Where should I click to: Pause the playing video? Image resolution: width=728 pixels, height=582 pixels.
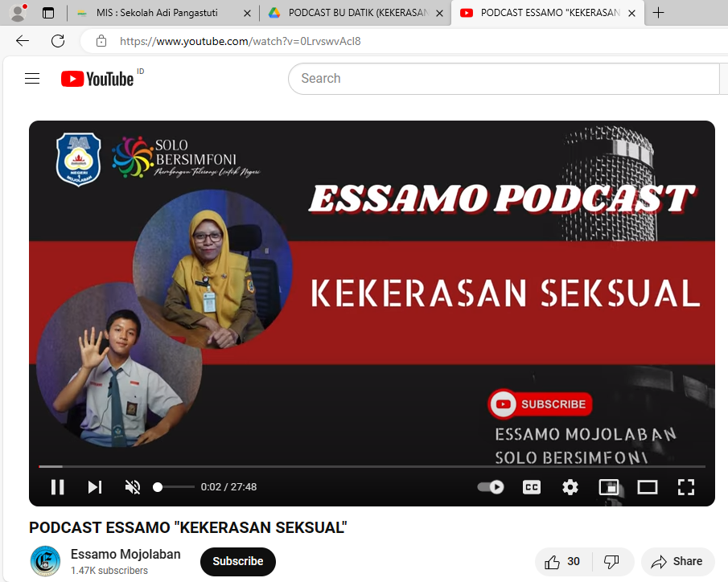click(x=57, y=487)
